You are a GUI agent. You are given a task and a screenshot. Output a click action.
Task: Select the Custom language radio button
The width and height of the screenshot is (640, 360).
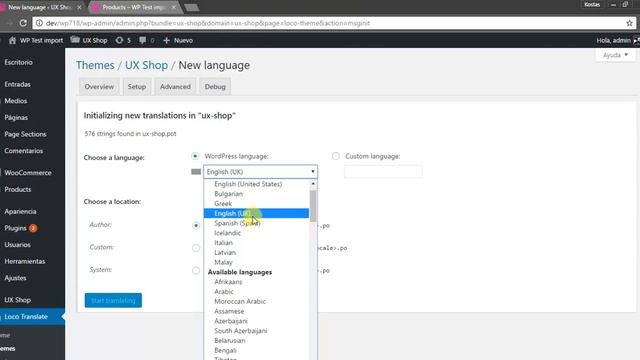coord(336,156)
